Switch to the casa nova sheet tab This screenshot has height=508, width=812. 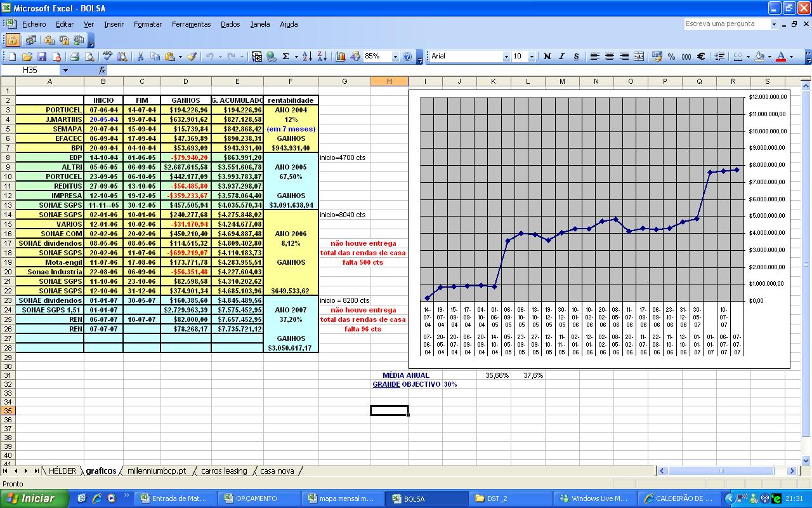pyautogui.click(x=277, y=471)
